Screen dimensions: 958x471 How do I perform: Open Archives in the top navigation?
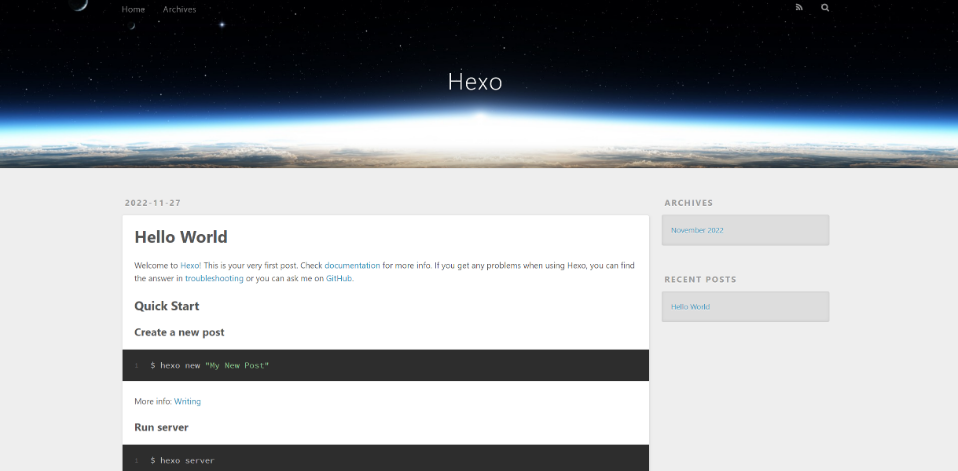point(180,9)
